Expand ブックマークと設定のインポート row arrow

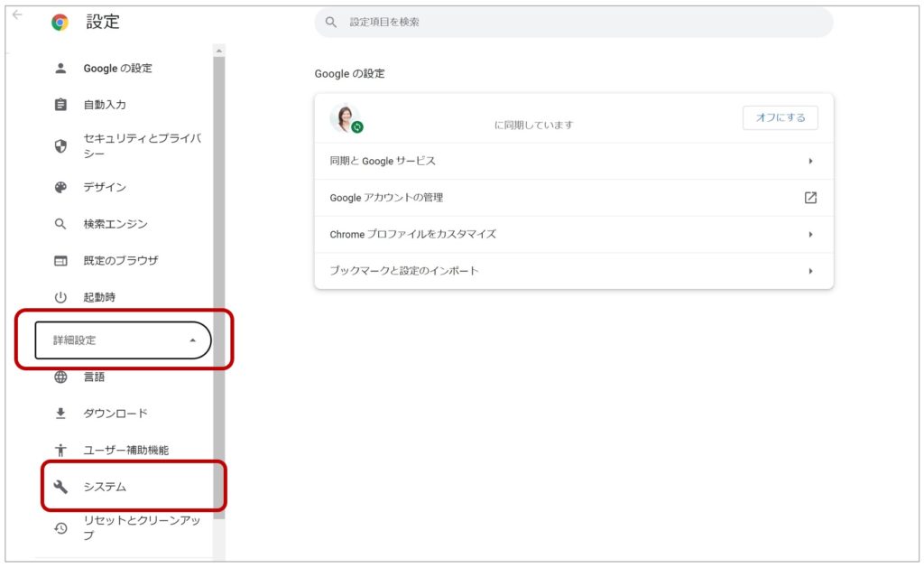(810, 271)
